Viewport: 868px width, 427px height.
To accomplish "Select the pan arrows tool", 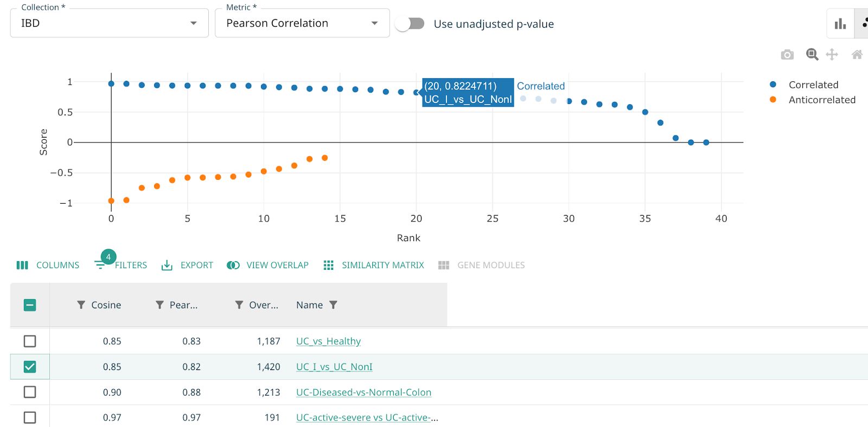I will click(x=832, y=54).
